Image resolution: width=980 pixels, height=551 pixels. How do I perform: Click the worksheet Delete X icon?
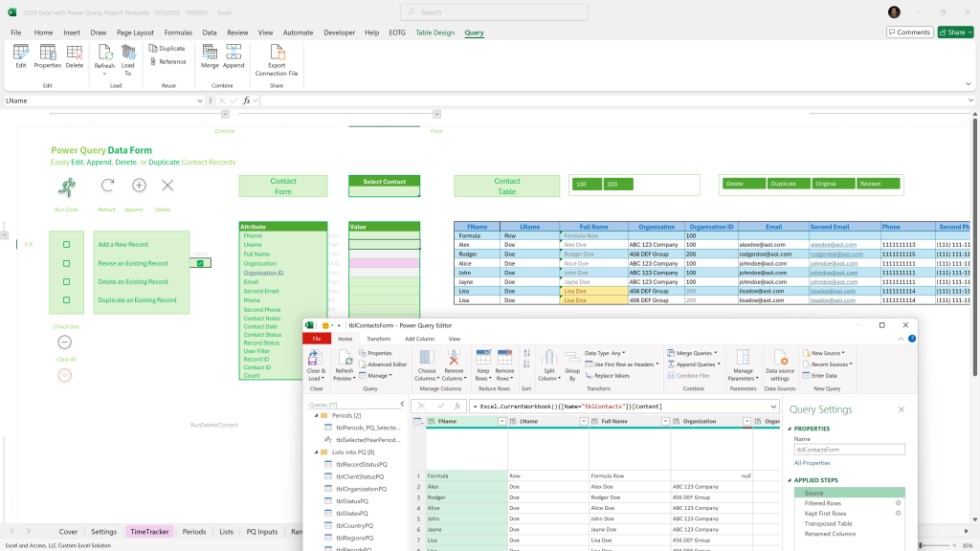[x=167, y=185]
